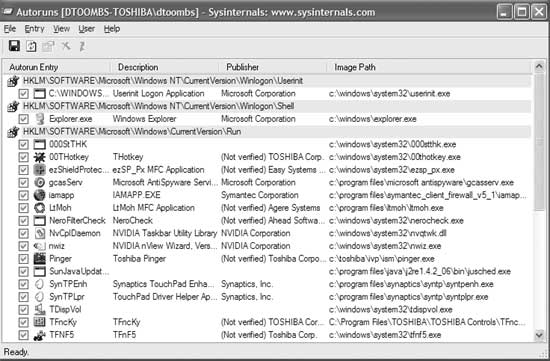Viewport: 550px width, 361px height.
Task: Open the Entry menu
Action: 34,29
